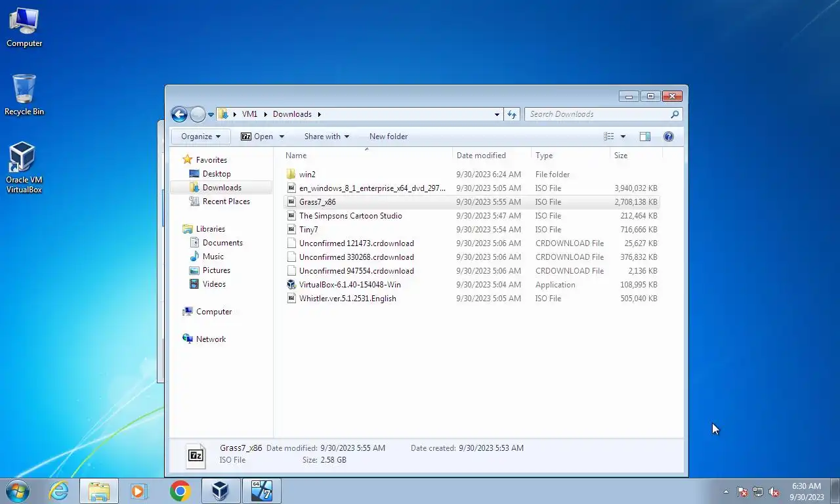Click Grass7_x86 thumbnail in details pane

196,455
